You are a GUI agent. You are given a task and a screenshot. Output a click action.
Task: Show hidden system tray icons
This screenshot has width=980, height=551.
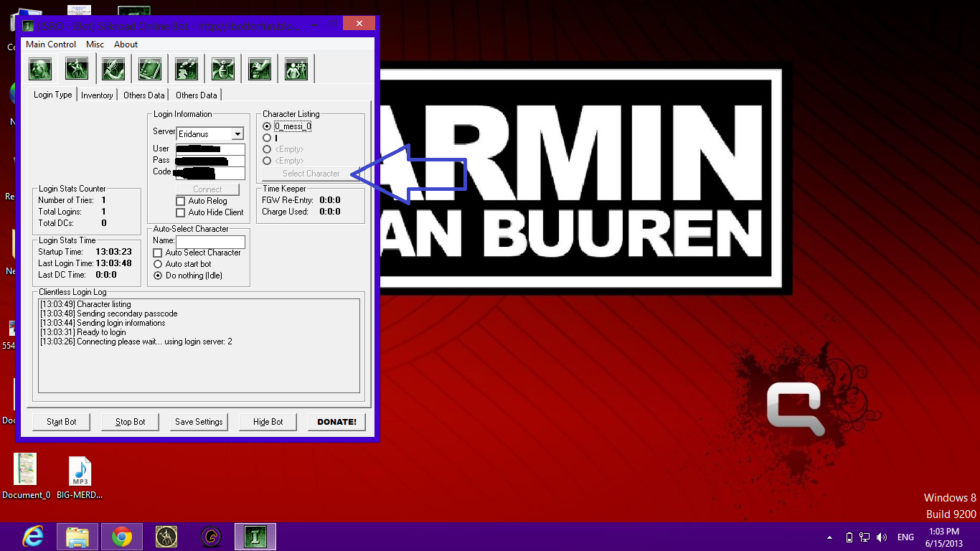[x=830, y=537]
